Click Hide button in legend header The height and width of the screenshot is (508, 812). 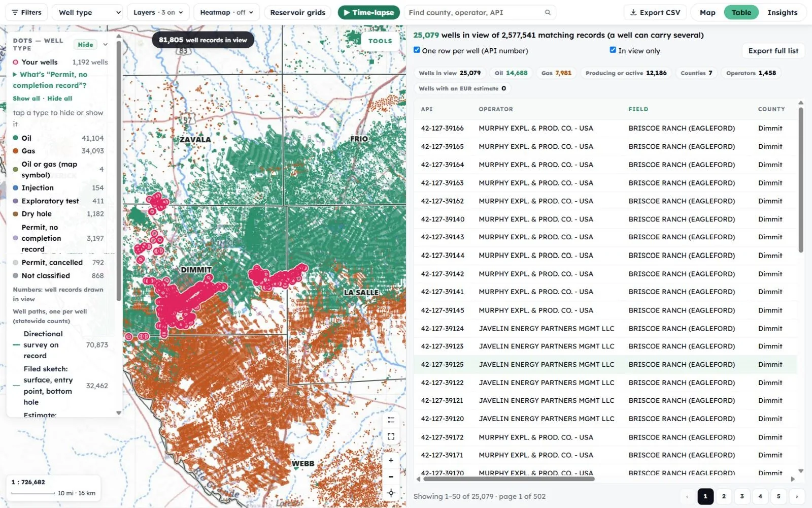[x=85, y=45]
